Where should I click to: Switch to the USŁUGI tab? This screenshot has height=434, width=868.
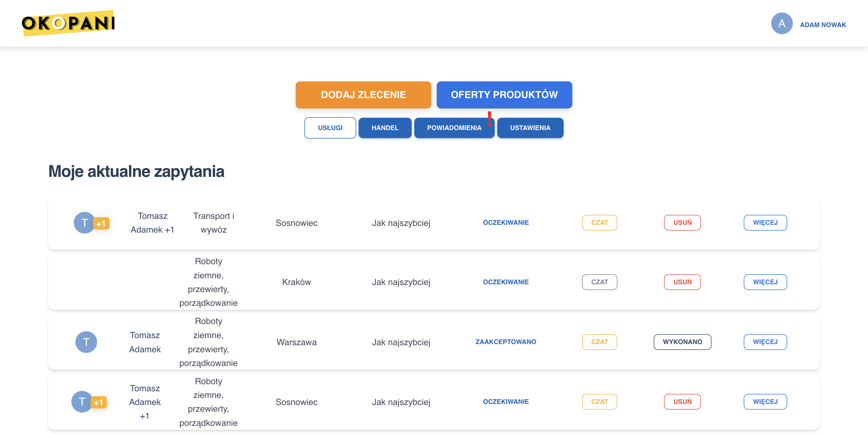click(x=330, y=128)
